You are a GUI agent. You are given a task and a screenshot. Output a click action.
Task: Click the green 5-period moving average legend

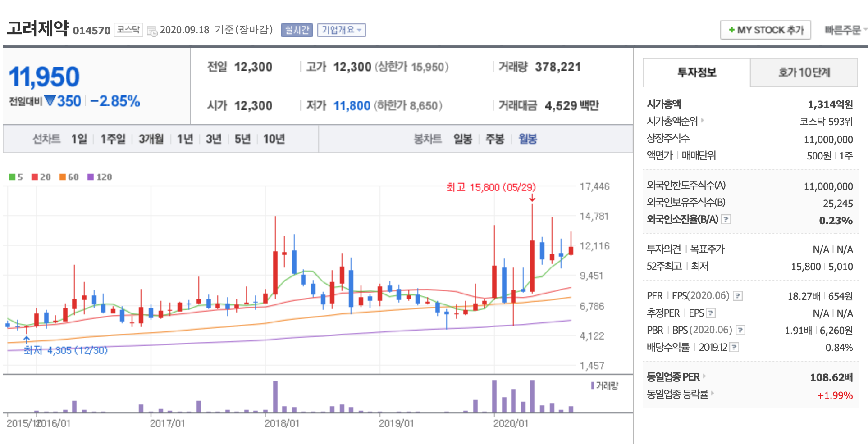tap(16, 177)
